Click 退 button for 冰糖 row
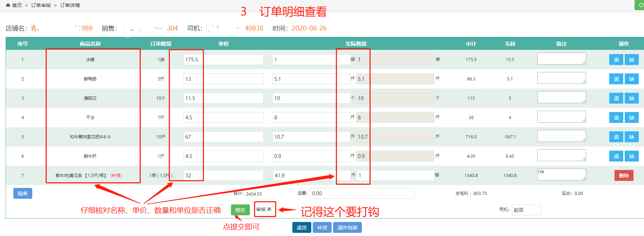 pyautogui.click(x=616, y=60)
